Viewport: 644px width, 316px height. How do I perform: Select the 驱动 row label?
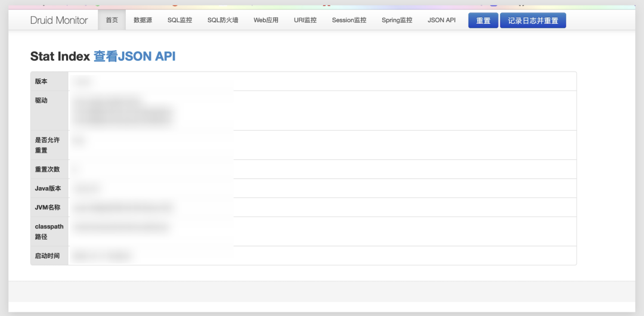click(41, 100)
